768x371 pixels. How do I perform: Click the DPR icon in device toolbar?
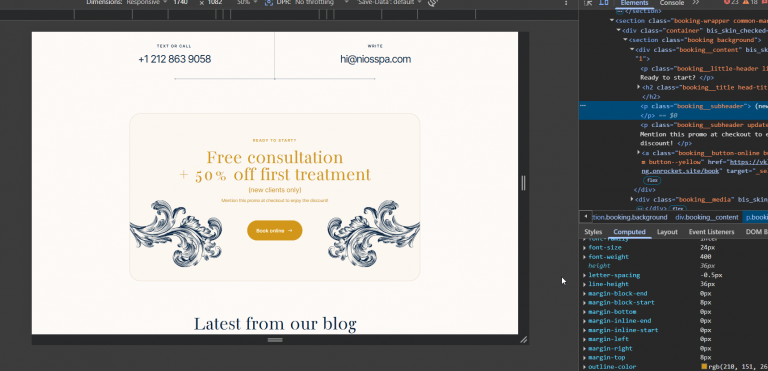click(x=269, y=2)
